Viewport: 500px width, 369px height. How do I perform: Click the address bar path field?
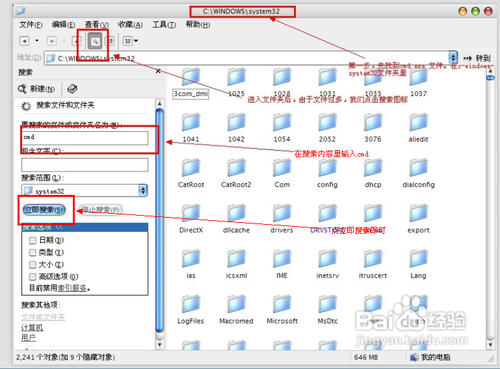coord(247,58)
